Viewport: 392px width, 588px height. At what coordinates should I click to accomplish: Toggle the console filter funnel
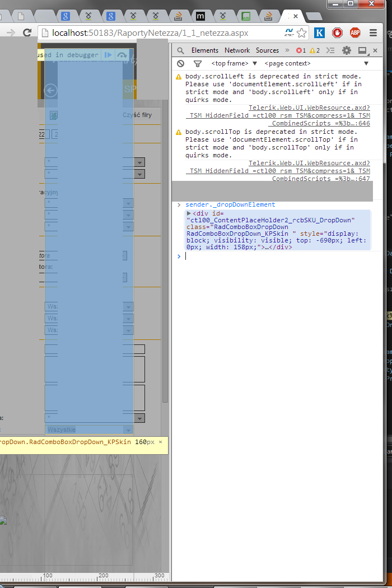click(x=198, y=64)
